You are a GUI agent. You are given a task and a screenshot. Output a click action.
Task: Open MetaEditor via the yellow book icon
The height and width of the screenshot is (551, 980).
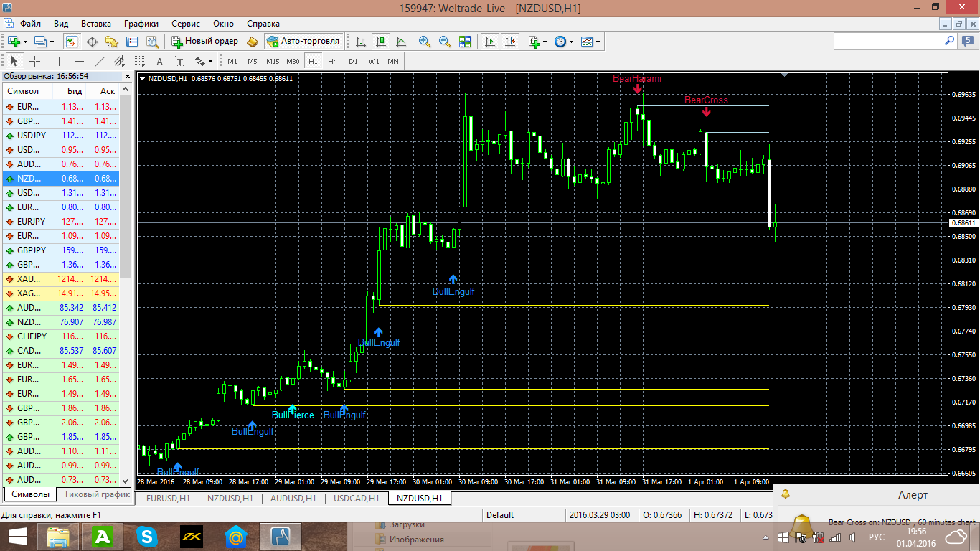click(x=253, y=42)
